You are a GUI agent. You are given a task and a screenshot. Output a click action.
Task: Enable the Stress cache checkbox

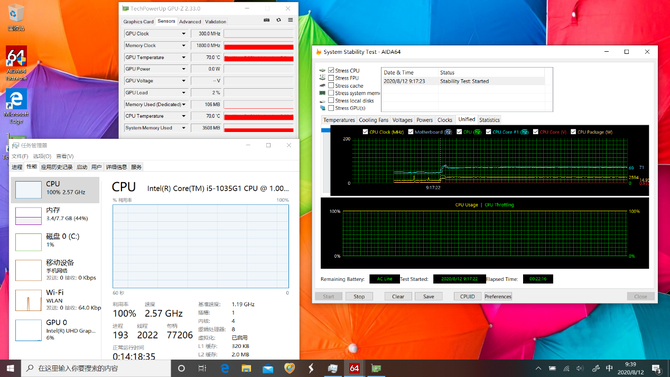331,85
